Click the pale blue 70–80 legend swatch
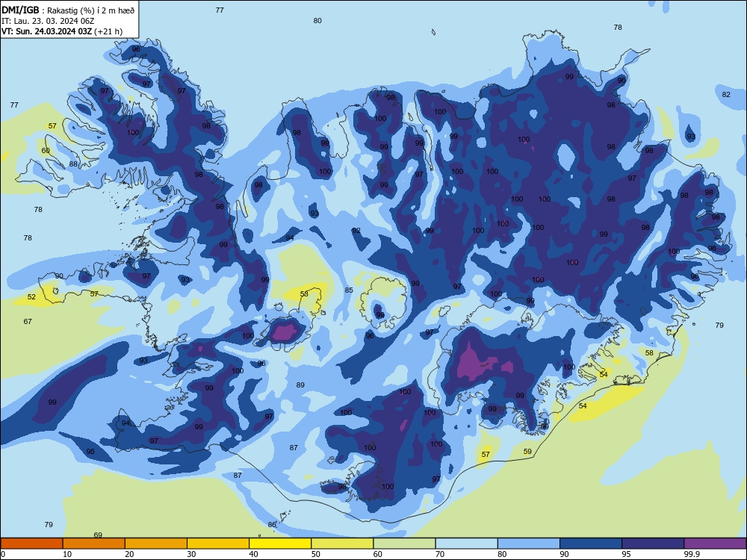Screen dimensions: 747x560 (466, 544)
